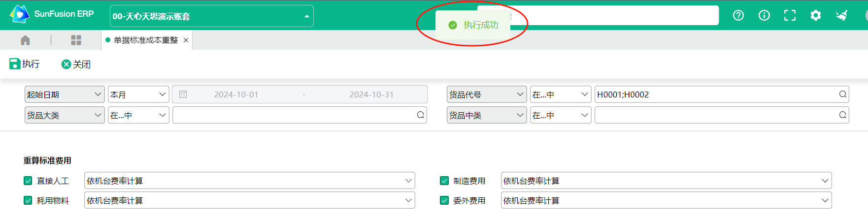Click search icon in 货品大类 field
This screenshot has height=221, width=868.
[420, 115]
